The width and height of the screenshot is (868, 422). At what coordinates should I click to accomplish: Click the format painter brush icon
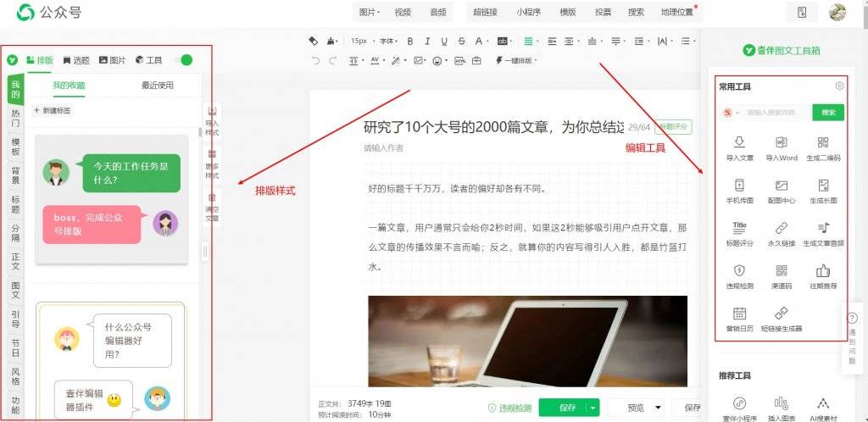331,41
